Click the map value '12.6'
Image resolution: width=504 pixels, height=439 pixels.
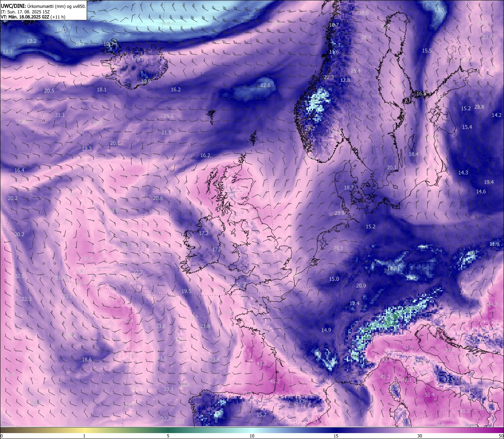tap(266, 85)
